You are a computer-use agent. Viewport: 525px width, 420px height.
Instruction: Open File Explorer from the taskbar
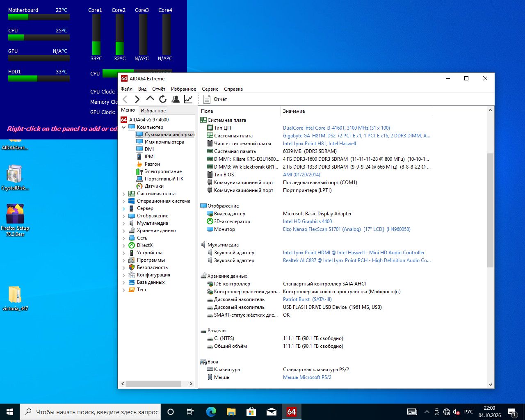231,412
